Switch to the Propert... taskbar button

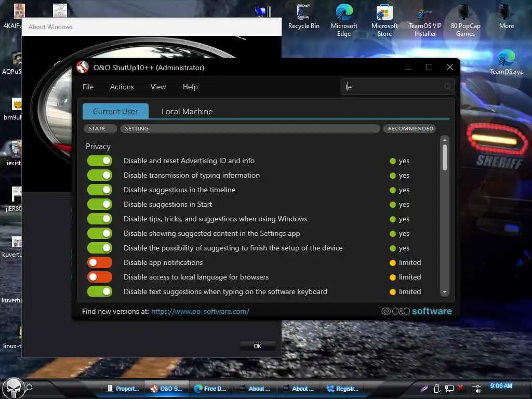click(x=123, y=389)
